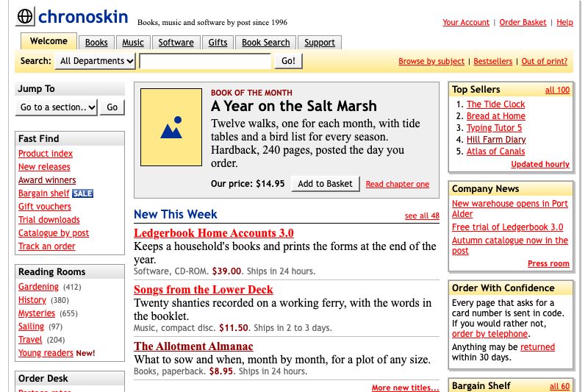Image resolution: width=588 pixels, height=392 pixels.
Task: Click the search text field
Action: pyautogui.click(x=205, y=61)
